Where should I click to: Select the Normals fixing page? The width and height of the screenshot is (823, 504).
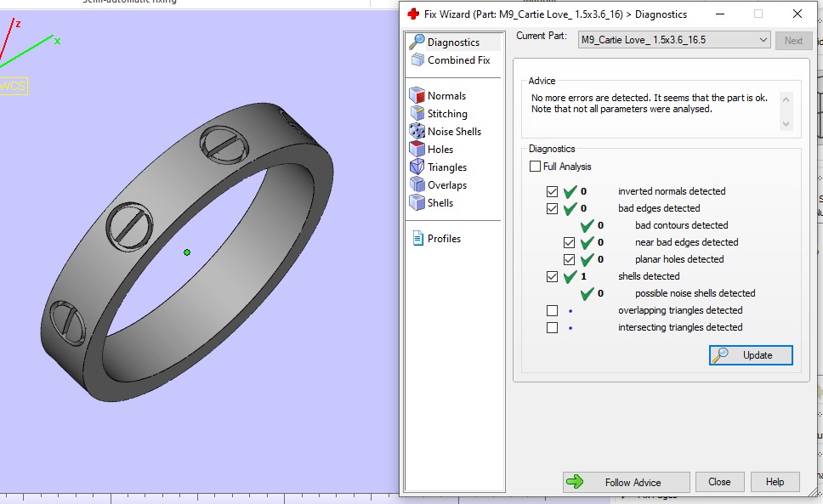438,95
